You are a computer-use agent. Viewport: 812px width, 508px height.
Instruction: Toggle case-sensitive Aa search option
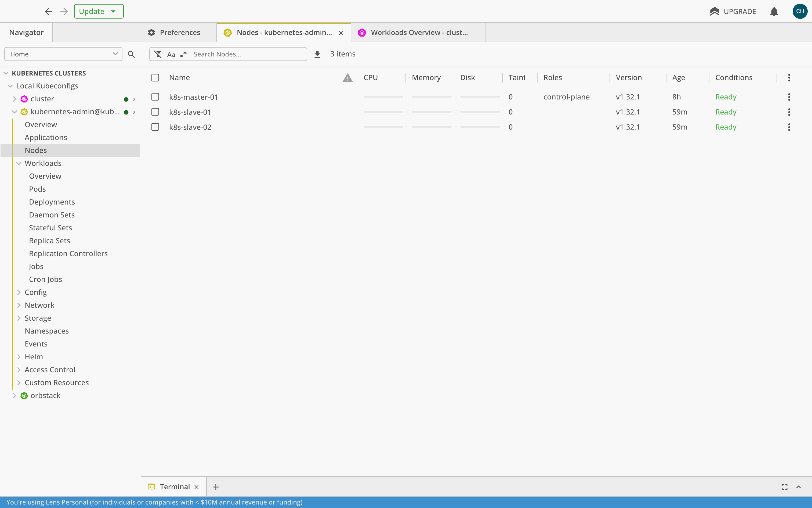pos(171,54)
